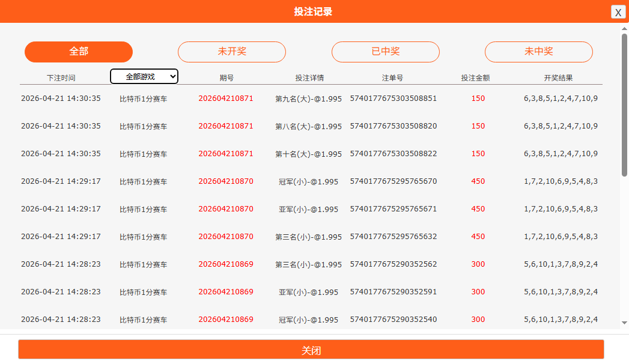Show the 未中奖 records tab

539,52
